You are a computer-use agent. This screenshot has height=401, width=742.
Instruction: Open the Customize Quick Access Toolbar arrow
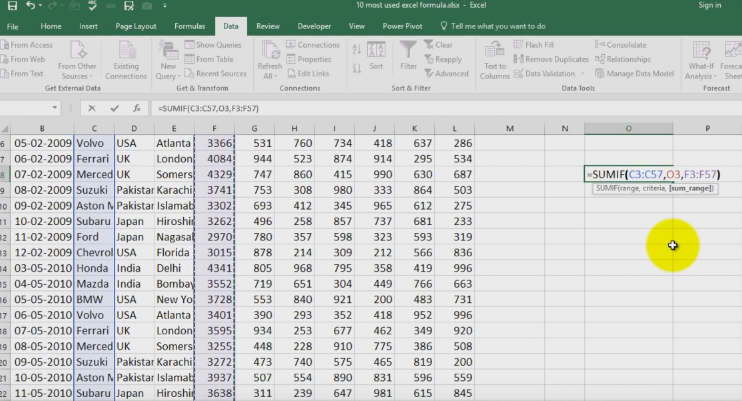(x=165, y=6)
